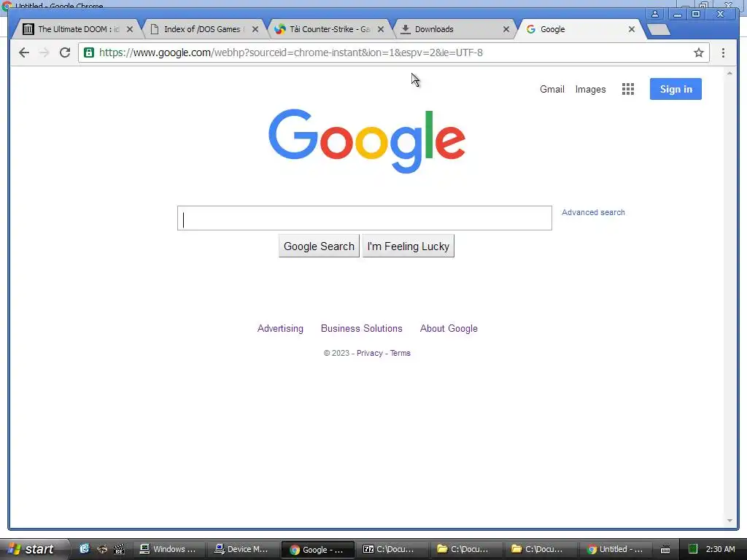The width and height of the screenshot is (747, 560).
Task: Select the Google Chrome taskbar item
Action: pyautogui.click(x=317, y=550)
